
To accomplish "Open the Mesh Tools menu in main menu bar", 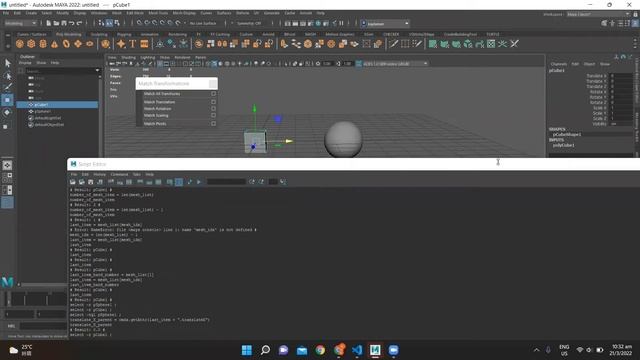I will (158, 13).
